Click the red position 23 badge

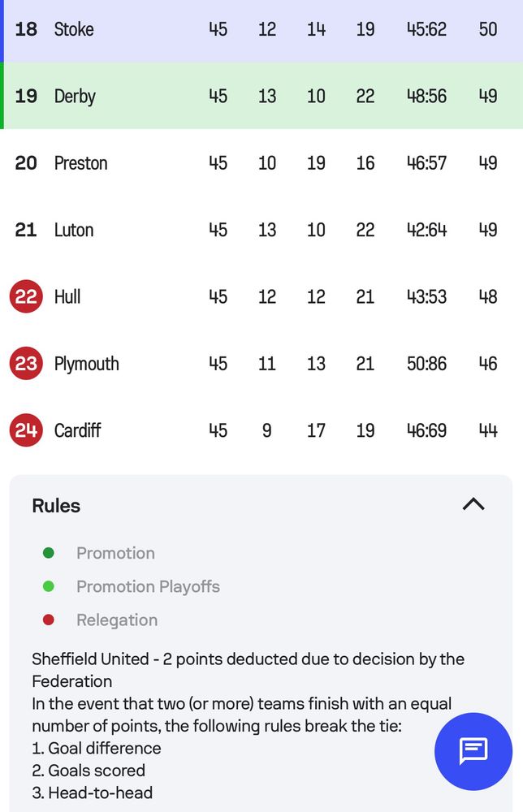(26, 363)
